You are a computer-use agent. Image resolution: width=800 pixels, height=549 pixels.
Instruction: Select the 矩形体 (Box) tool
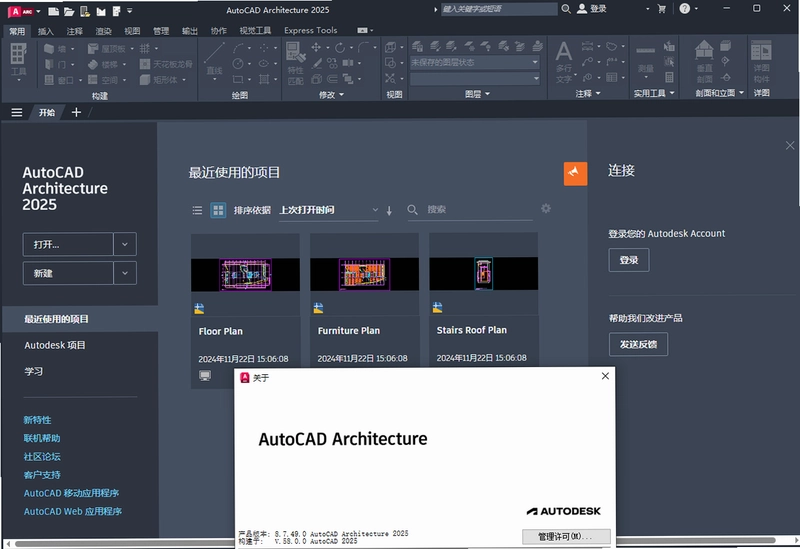coord(159,80)
